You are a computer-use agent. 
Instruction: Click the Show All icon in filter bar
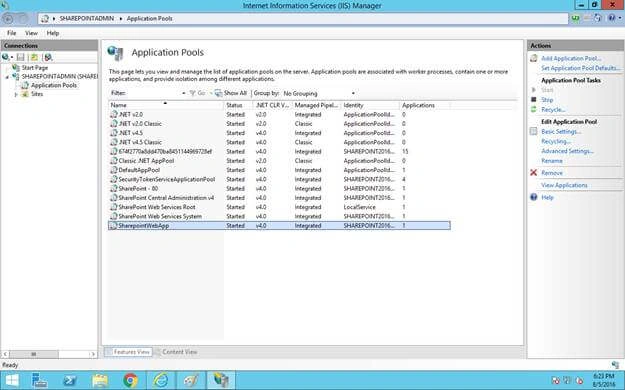pos(218,93)
